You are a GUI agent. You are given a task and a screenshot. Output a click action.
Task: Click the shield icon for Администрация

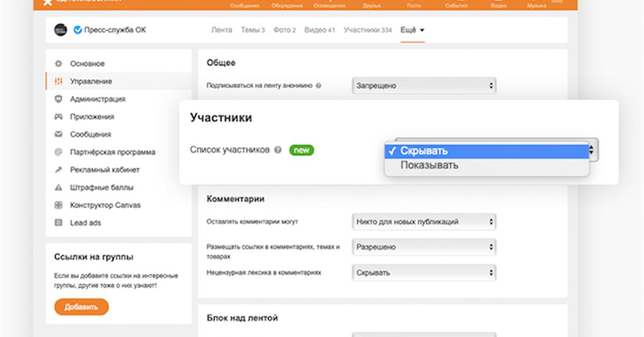(x=58, y=99)
